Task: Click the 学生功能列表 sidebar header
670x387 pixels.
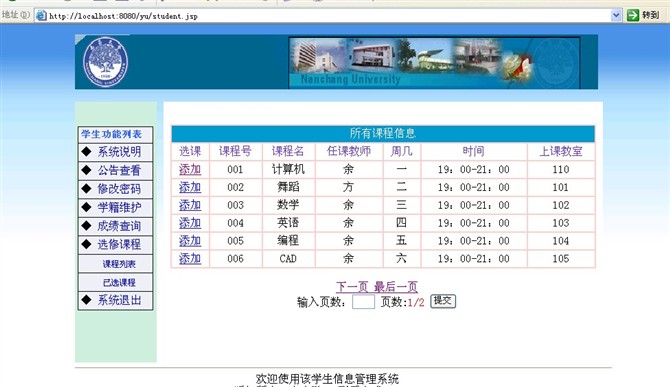Action: tap(112, 134)
